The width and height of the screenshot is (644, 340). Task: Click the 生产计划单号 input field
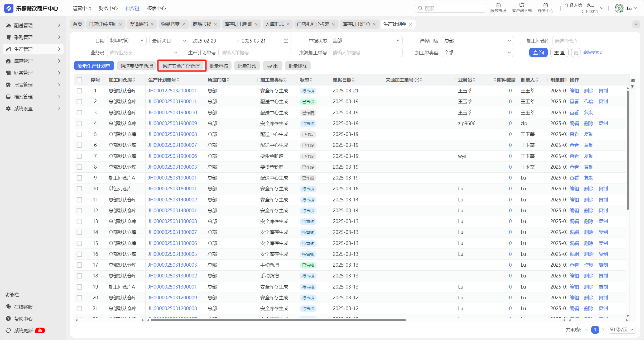pos(254,53)
